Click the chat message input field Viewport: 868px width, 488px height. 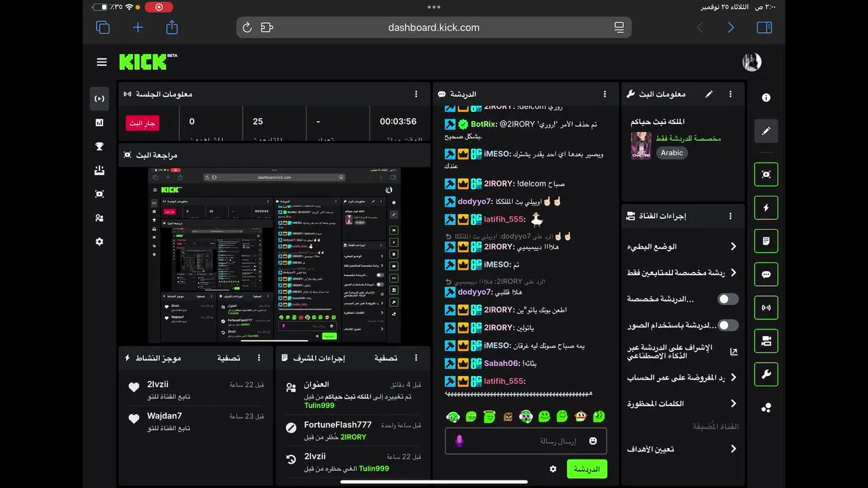point(526,441)
